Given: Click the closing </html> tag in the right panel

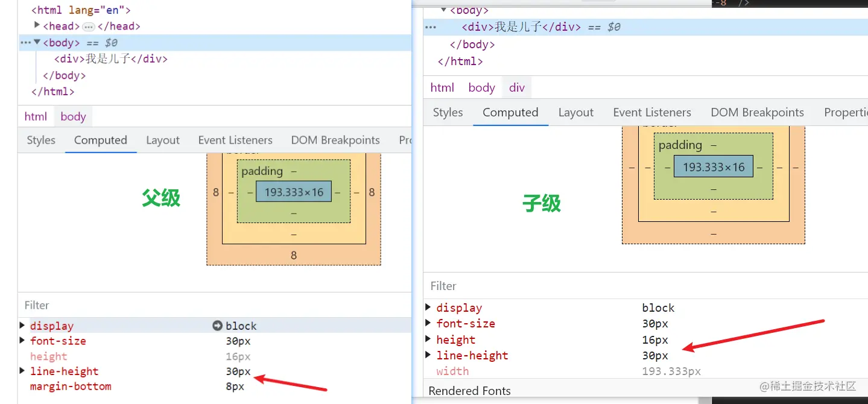Looking at the screenshot, I should pos(460,62).
